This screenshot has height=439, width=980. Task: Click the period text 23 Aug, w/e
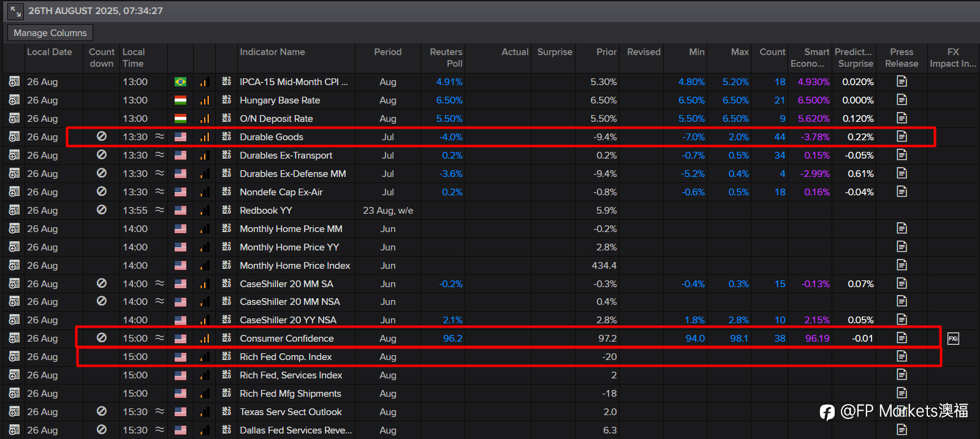click(388, 211)
